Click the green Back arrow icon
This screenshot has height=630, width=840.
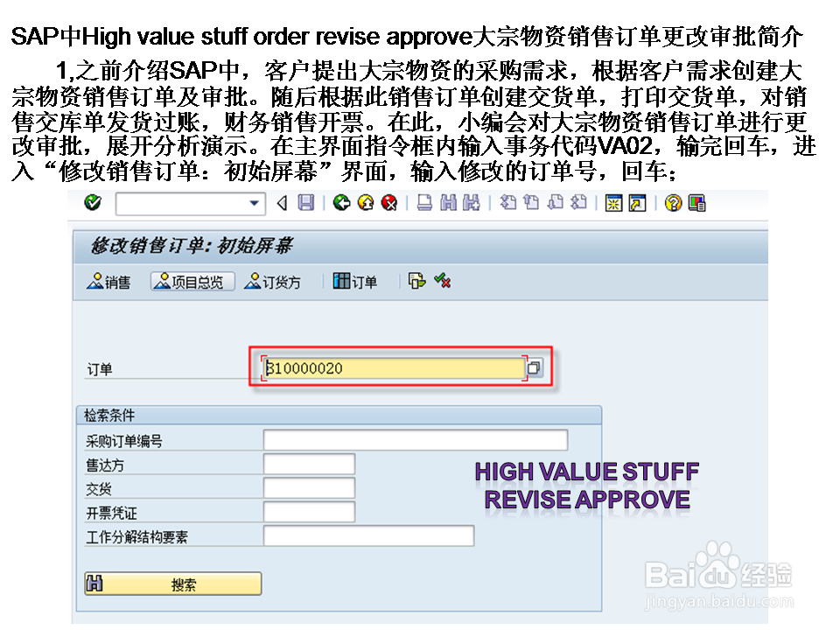click(x=341, y=202)
